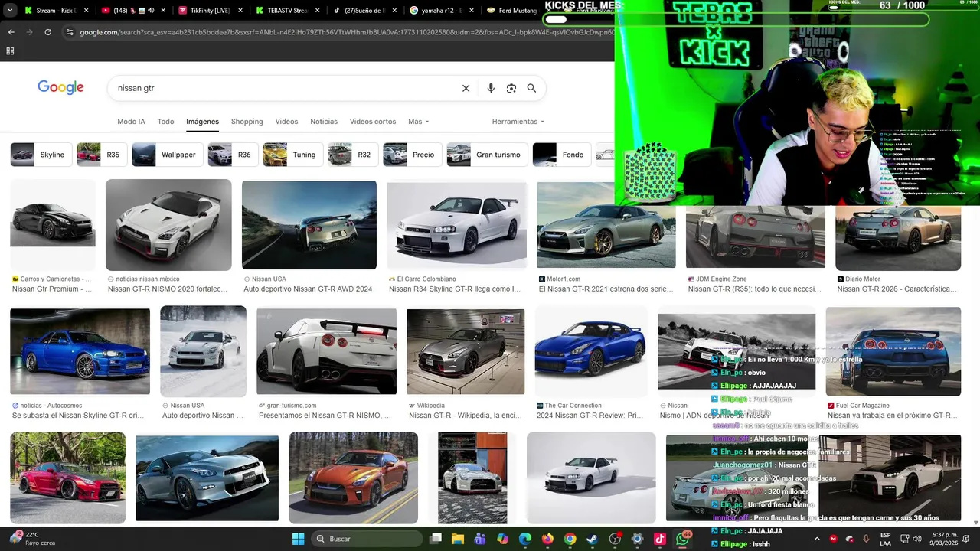
Task: Click the nissan gtr search input field
Action: pos(283,88)
